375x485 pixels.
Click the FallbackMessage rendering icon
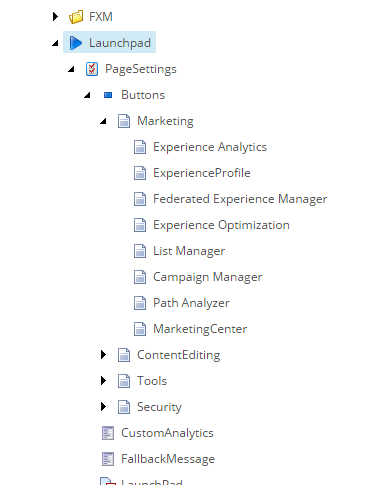(108, 459)
